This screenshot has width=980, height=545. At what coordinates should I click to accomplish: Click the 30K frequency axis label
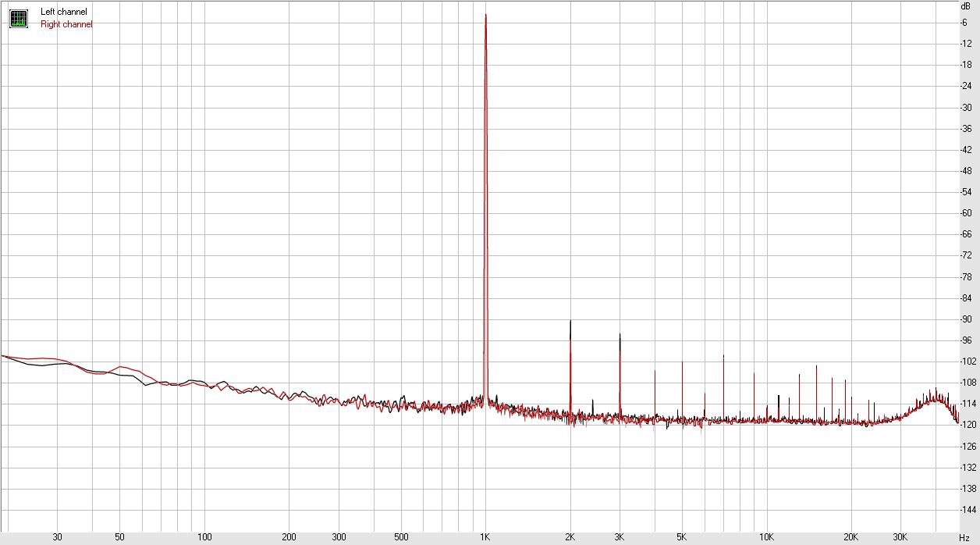(x=900, y=537)
